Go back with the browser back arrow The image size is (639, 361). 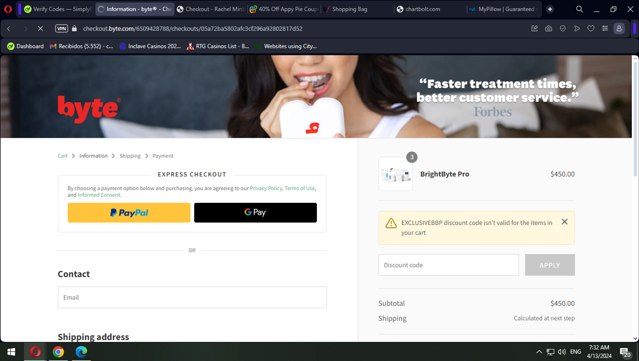(9, 29)
